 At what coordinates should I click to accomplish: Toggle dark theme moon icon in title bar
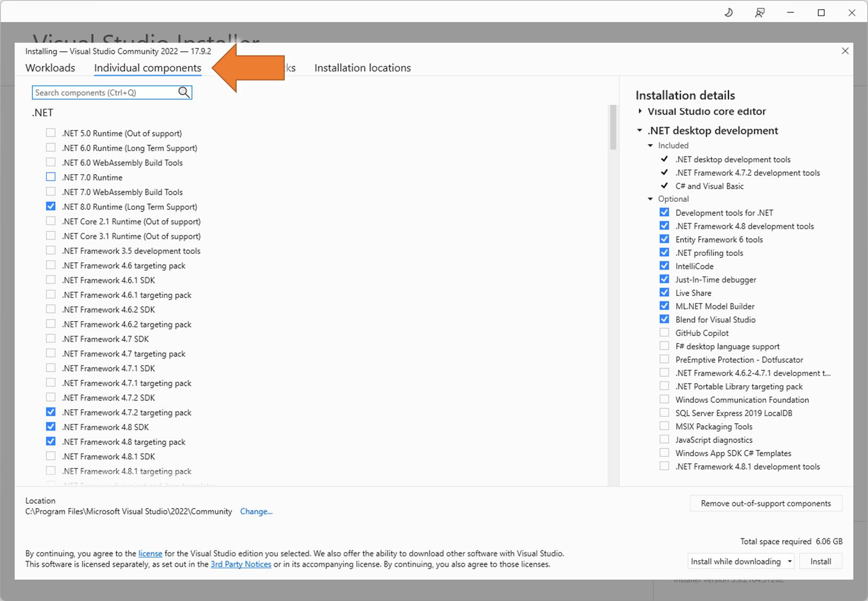pyautogui.click(x=729, y=13)
